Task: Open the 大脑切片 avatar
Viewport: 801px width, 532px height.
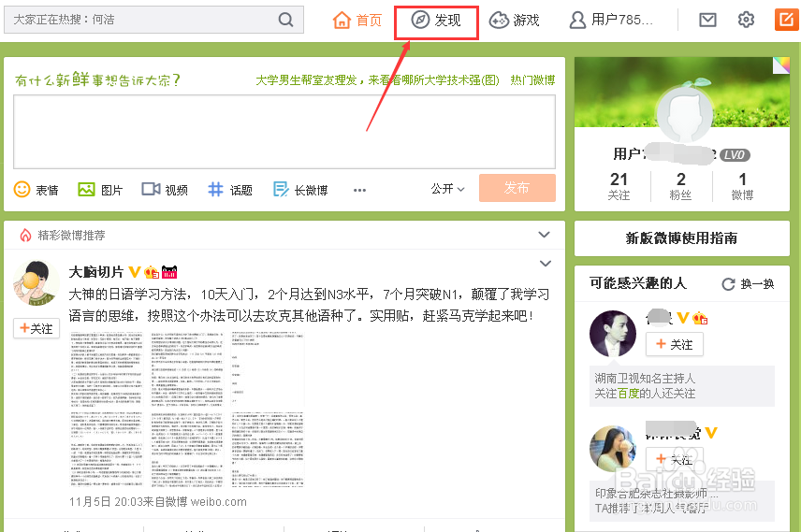Action: click(36, 283)
